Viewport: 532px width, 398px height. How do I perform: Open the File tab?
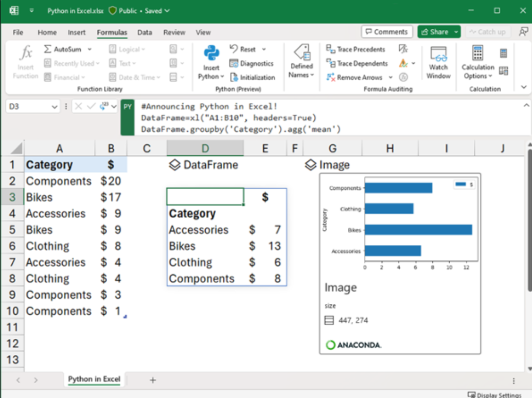point(17,32)
